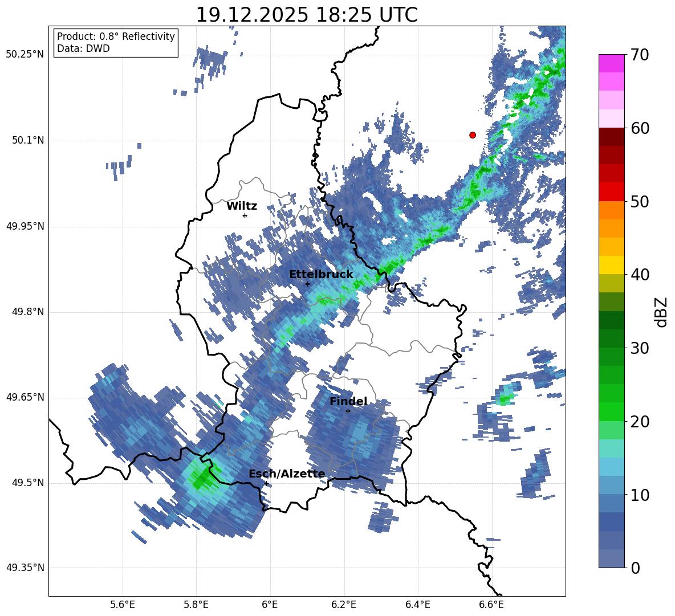The image size is (675, 616).
Task: Click the 60 colorbar tick label
Action: pos(639,128)
